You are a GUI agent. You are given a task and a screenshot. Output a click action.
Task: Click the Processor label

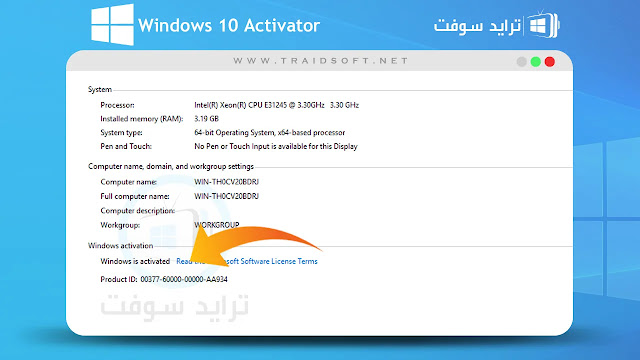click(117, 105)
